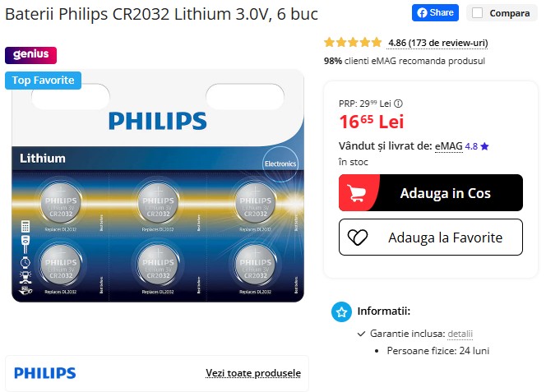Click the Philips brand logo below image
The height and width of the screenshot is (392, 546).
(45, 373)
